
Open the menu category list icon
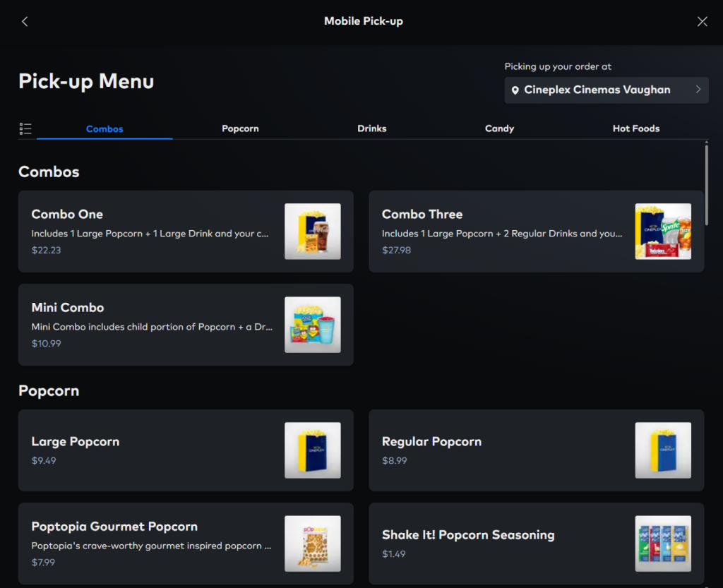[25, 128]
